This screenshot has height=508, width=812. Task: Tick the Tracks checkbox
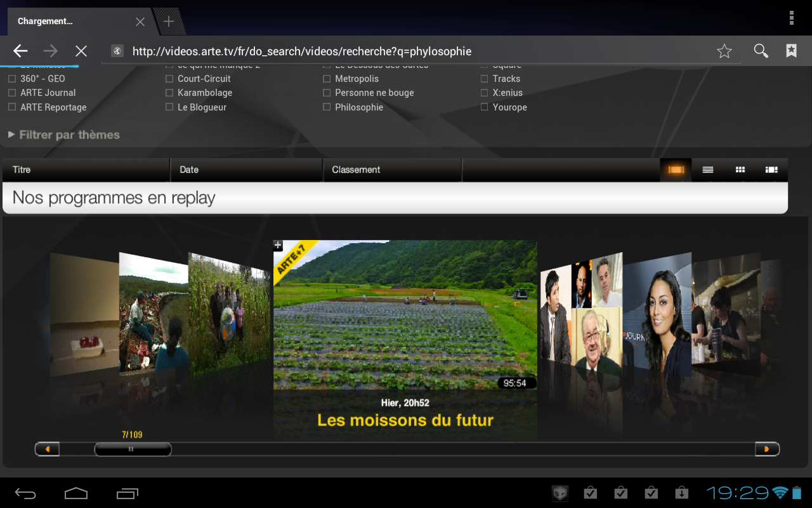484,79
